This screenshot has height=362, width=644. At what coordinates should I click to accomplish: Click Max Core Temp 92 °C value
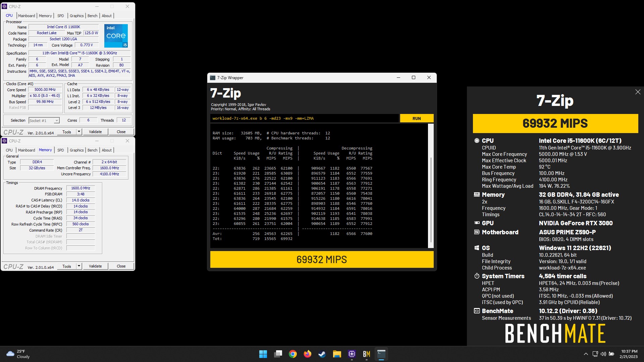point(545,167)
